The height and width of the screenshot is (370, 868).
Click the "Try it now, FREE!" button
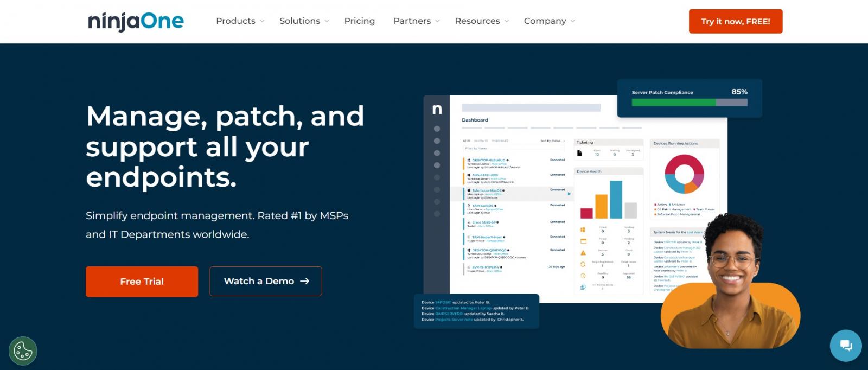[x=736, y=21]
